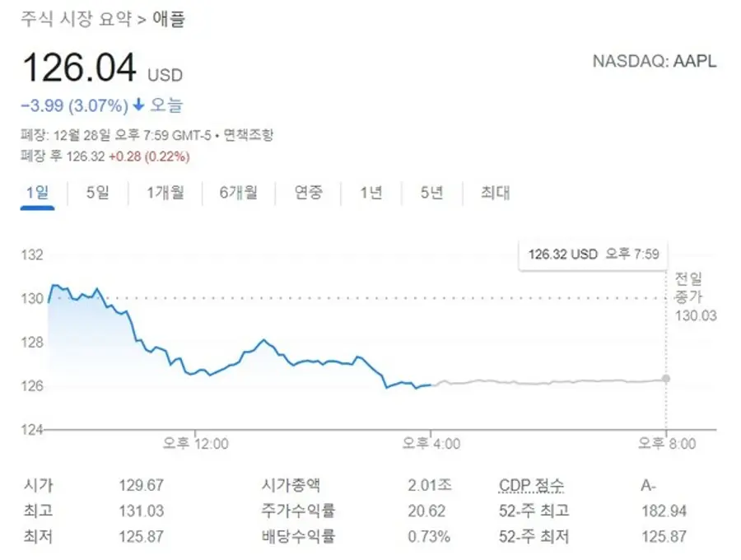Click the gray endpoint dot on chart
Image resolution: width=741 pixels, height=560 pixels.
(666, 379)
